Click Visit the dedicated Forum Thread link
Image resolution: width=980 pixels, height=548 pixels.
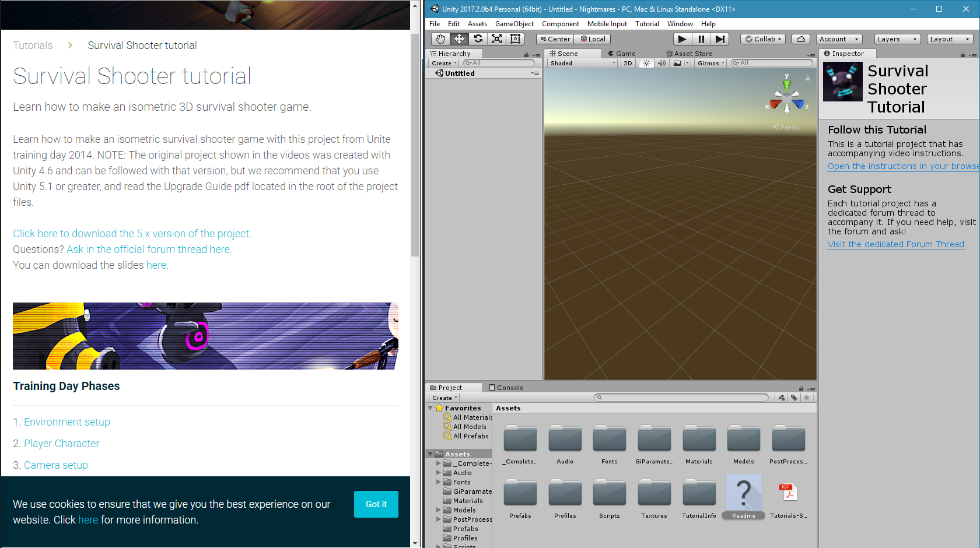(895, 244)
